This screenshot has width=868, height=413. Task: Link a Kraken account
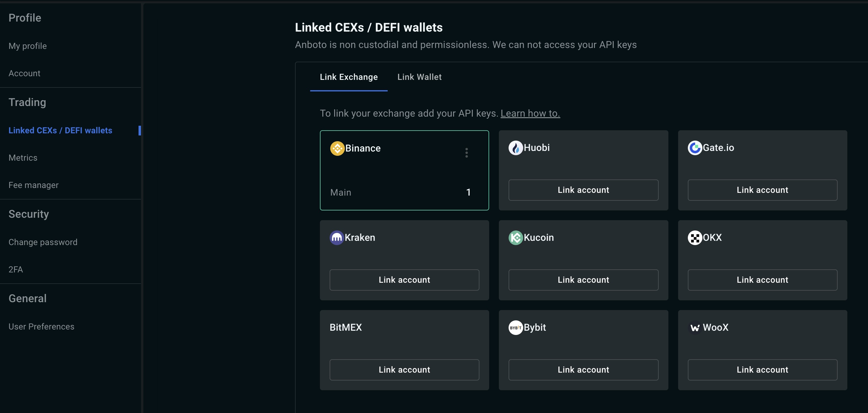404,280
